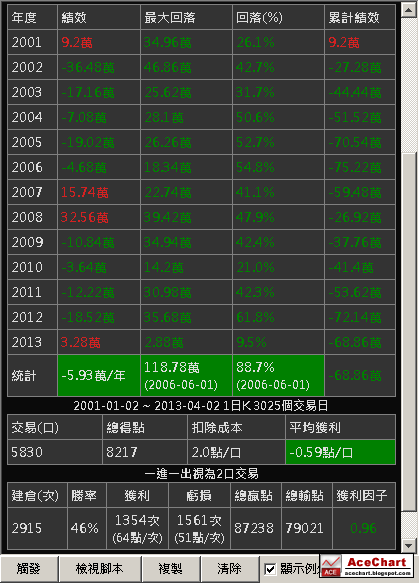Click the AceChart logo icon

click(331, 566)
